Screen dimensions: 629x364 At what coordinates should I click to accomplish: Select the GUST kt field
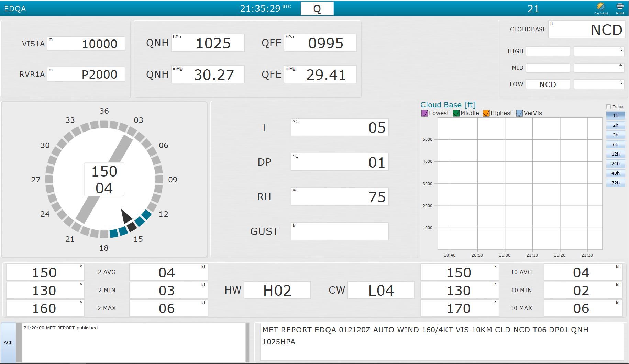coord(340,231)
